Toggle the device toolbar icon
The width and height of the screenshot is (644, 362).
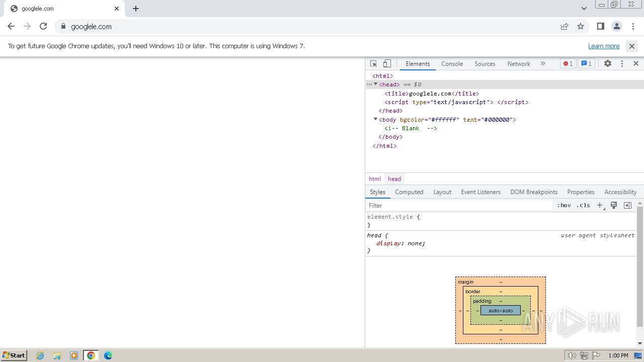387,64
